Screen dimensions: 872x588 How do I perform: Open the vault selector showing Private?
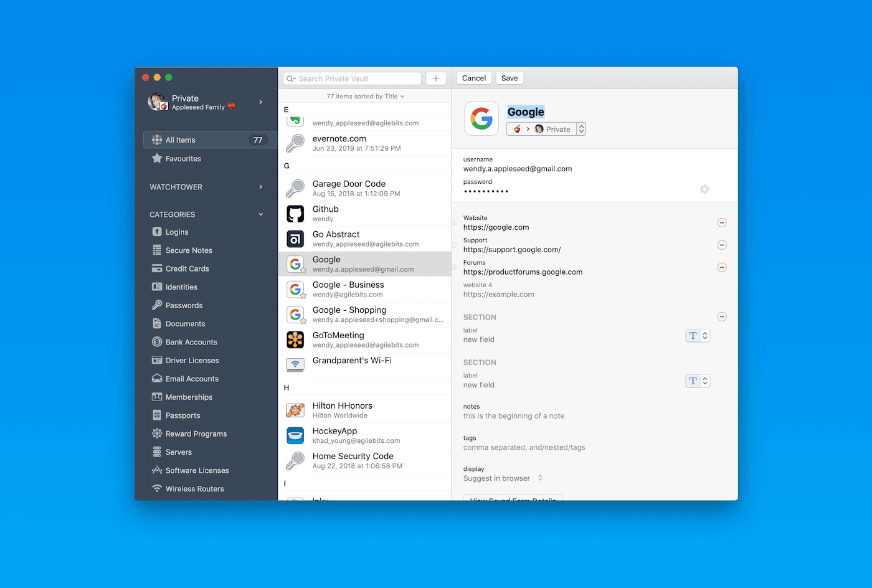[x=546, y=129]
